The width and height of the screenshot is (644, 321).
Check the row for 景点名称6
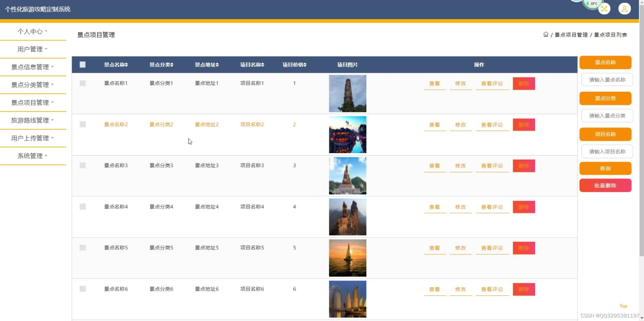click(82, 289)
